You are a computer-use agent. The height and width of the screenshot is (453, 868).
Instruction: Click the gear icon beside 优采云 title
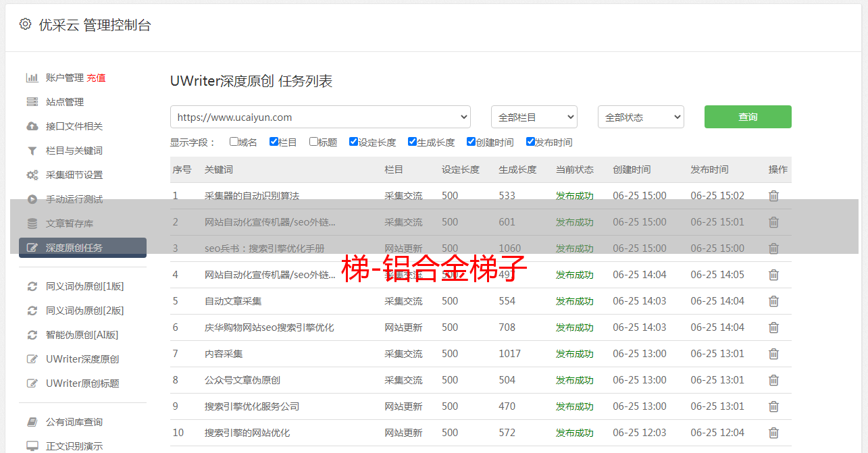tap(25, 24)
